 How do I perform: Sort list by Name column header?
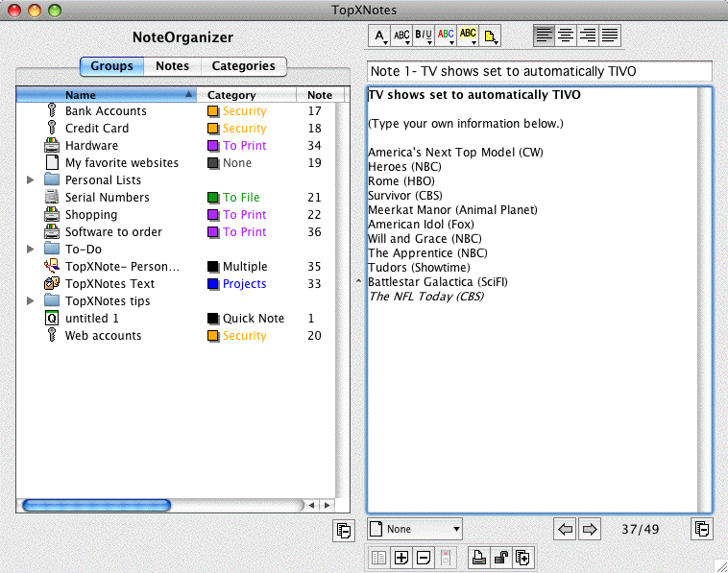pyautogui.click(x=107, y=95)
